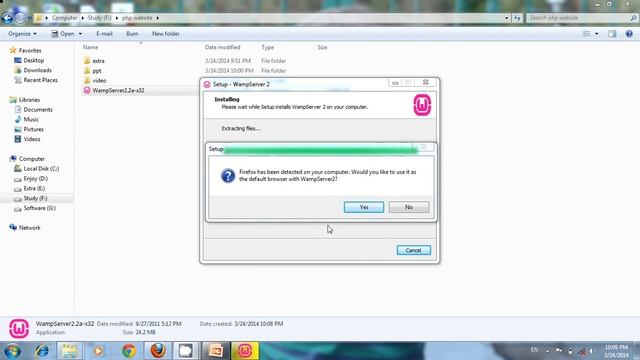Open Desktop in the navigation pane
The image size is (640, 360).
pos(33,60)
